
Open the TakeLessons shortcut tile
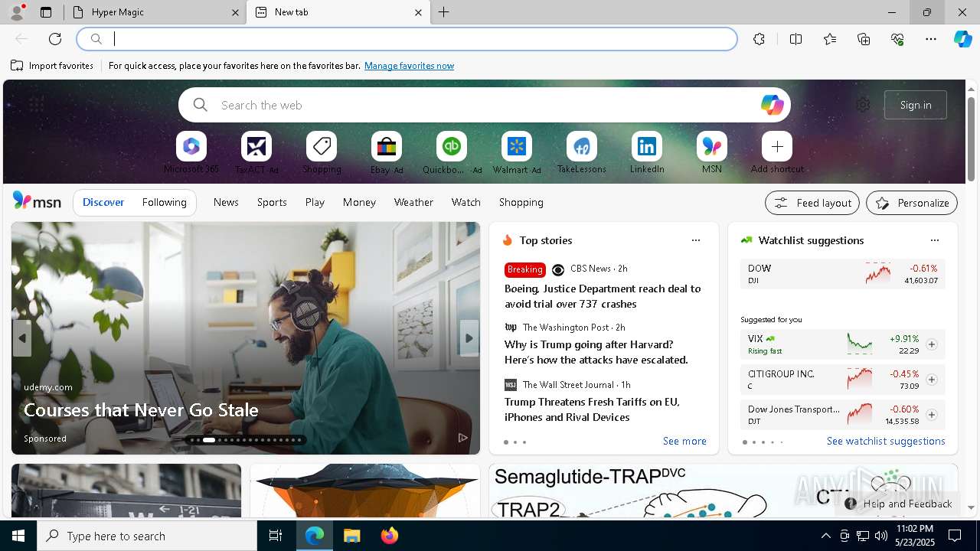582,152
